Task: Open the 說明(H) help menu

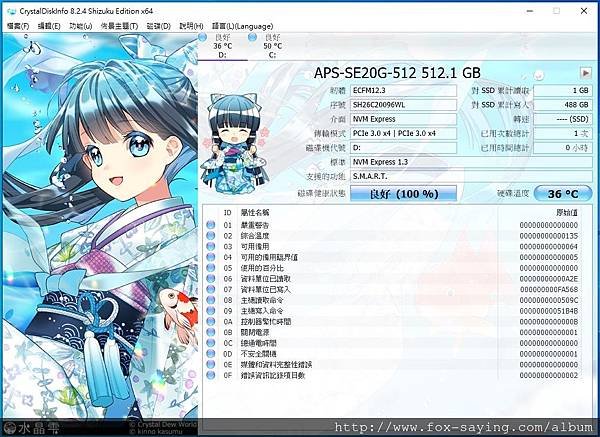Action: click(x=191, y=26)
